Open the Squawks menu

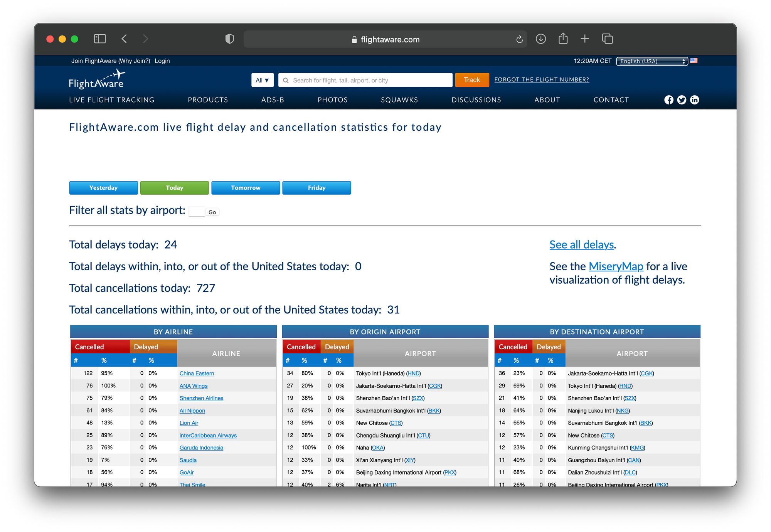point(399,100)
